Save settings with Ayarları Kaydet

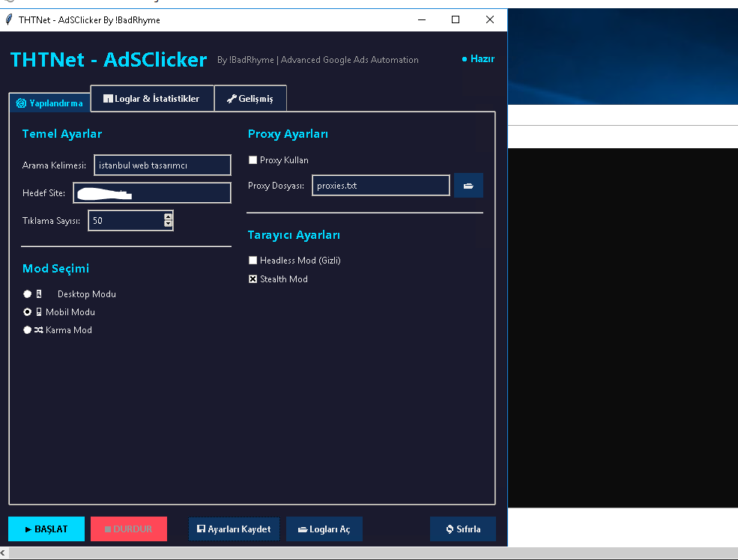coord(234,529)
